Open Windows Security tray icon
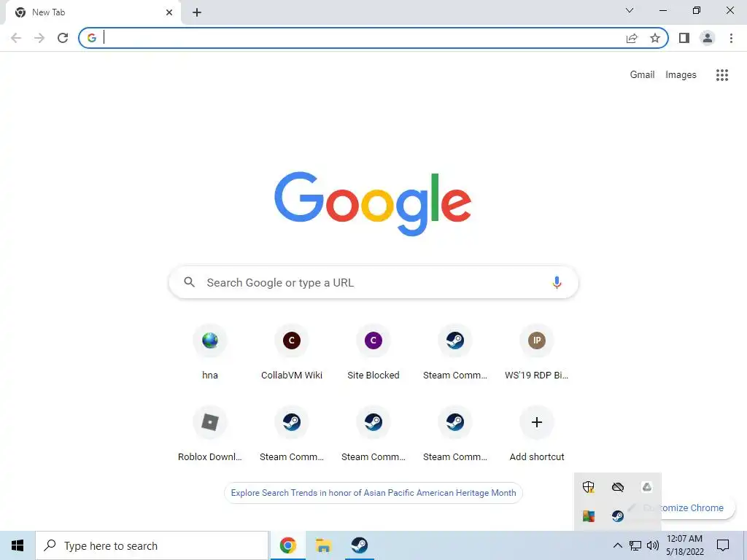This screenshot has height=560, width=747. (589, 486)
